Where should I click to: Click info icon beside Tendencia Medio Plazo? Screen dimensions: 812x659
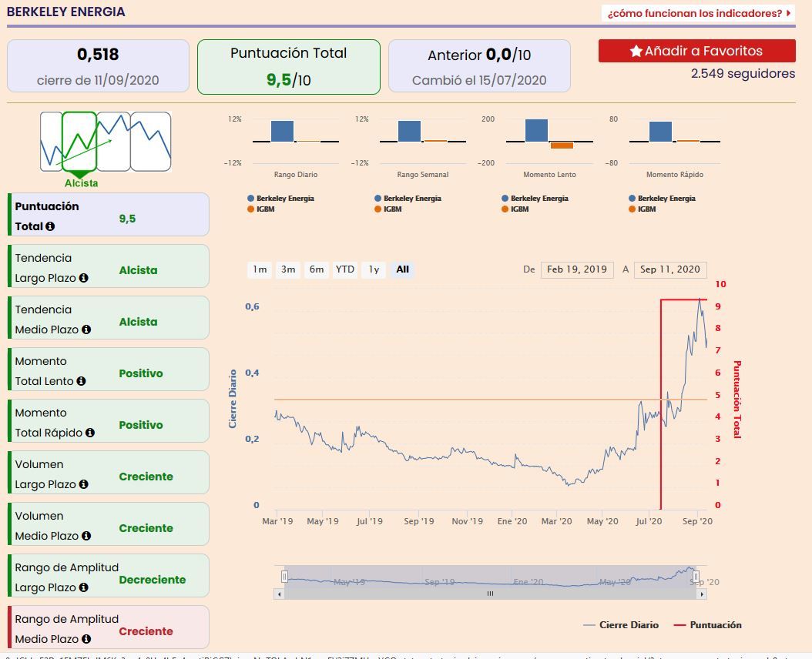pos(86,329)
